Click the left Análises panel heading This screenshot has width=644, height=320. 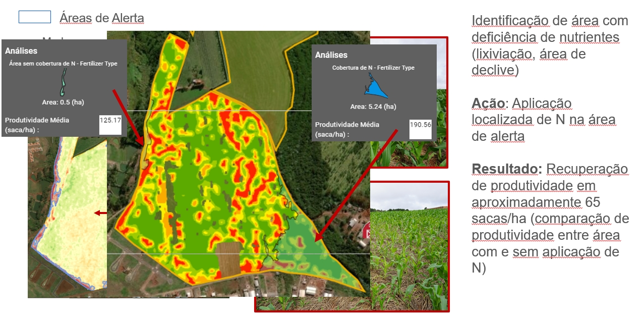point(21,51)
